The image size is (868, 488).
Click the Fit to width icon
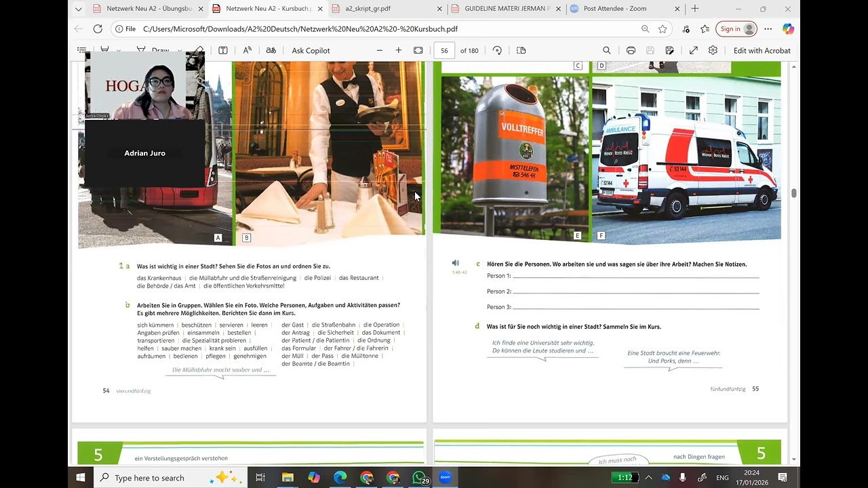[418, 50]
